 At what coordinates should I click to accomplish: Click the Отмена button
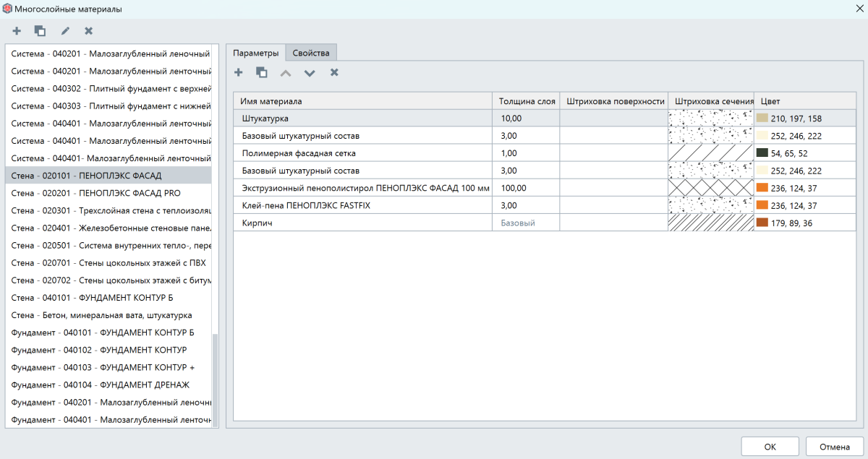834,447
